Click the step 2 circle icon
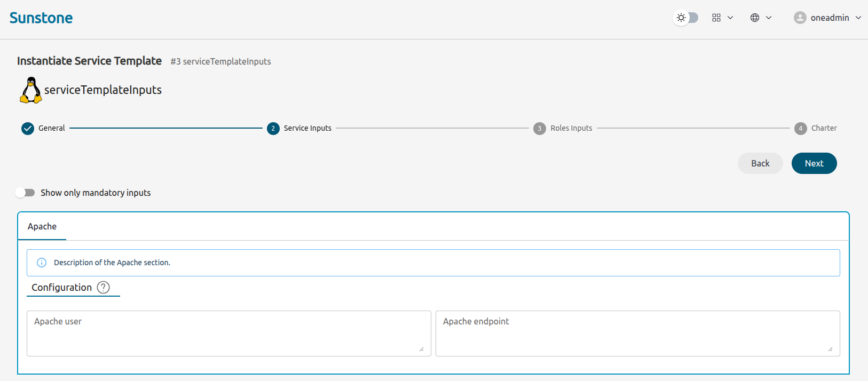 273,129
